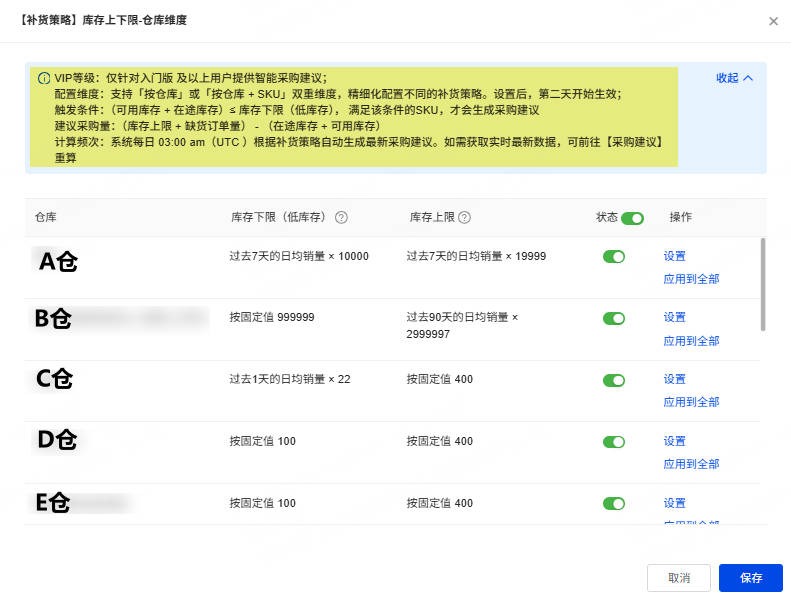Click the dialog title 库存上下限-仓库维度

pos(135,20)
